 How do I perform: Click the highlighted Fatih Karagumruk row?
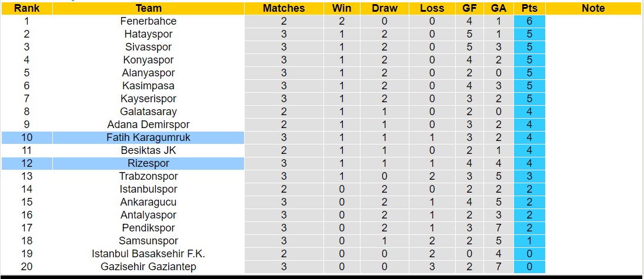[x=148, y=137]
